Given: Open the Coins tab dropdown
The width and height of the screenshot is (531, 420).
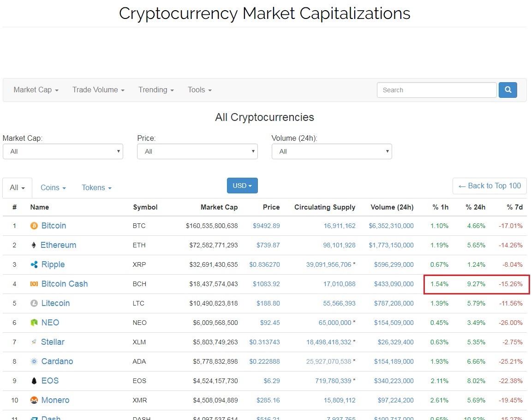Looking at the screenshot, I should pos(53,188).
